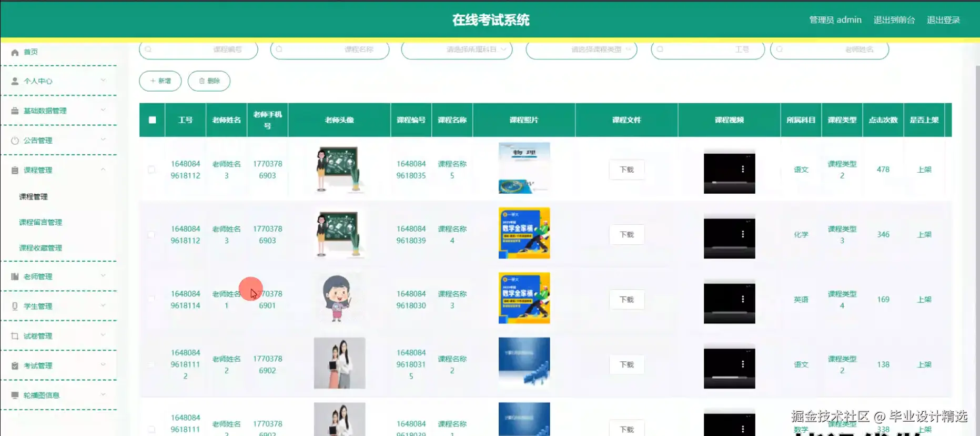This screenshot has height=436, width=980.
Task: Open 课程留言管理 in the sidebar
Action: click(x=41, y=222)
